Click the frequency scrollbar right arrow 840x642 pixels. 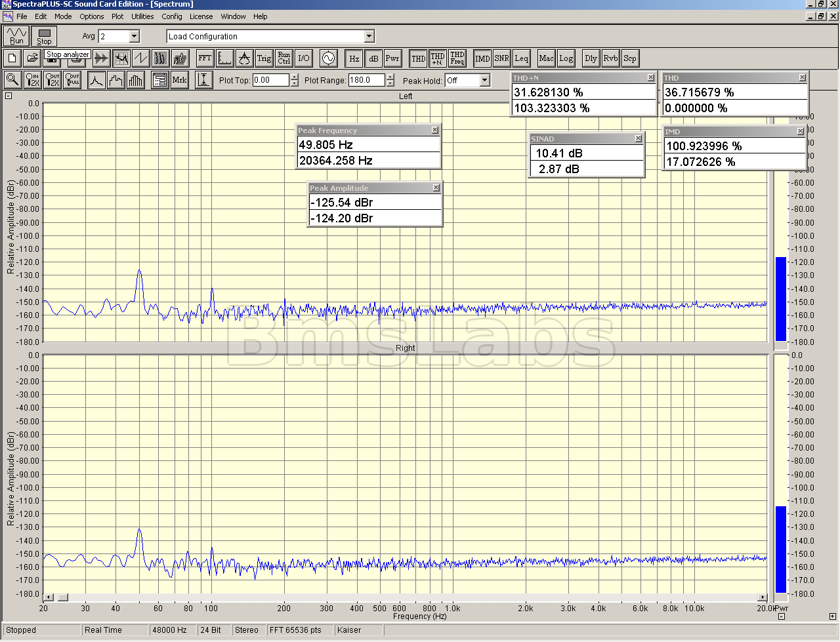(x=763, y=597)
